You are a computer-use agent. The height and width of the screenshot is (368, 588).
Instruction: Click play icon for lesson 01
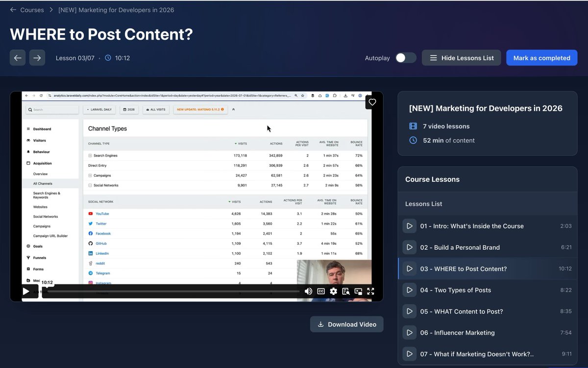pyautogui.click(x=409, y=226)
